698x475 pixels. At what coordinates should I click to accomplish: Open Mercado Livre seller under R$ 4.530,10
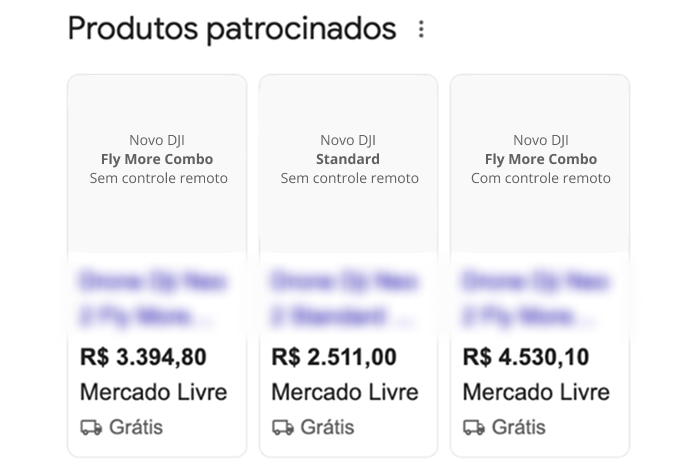pos(536,392)
